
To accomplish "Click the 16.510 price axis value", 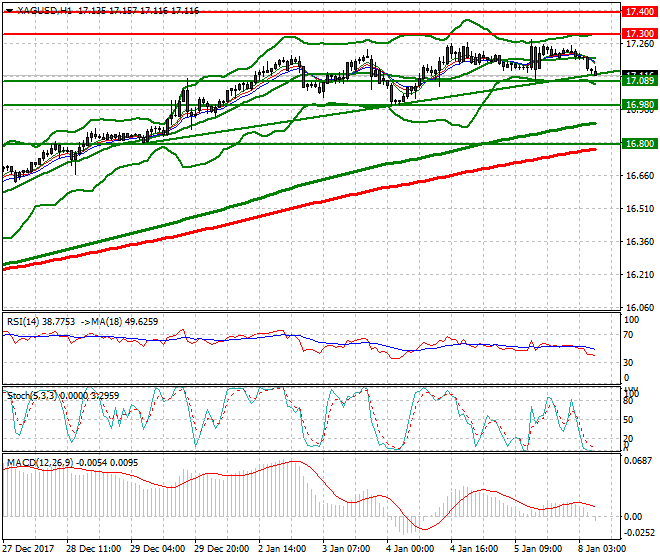I will tap(640, 209).
